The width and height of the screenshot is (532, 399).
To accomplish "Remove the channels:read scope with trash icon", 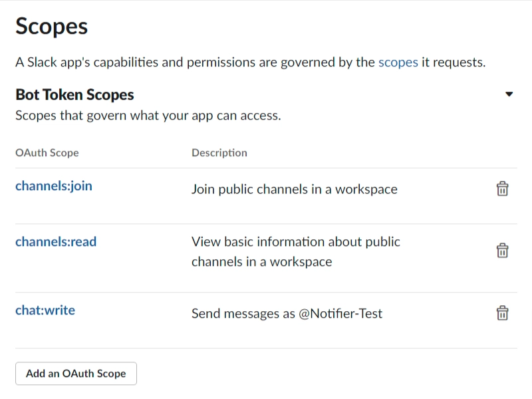I will coord(503,251).
